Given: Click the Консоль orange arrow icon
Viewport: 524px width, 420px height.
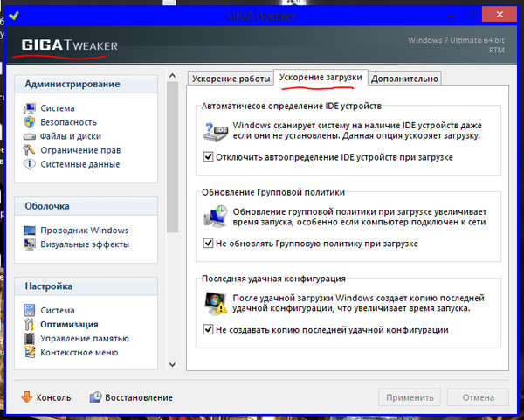Looking at the screenshot, I should click(x=27, y=397).
